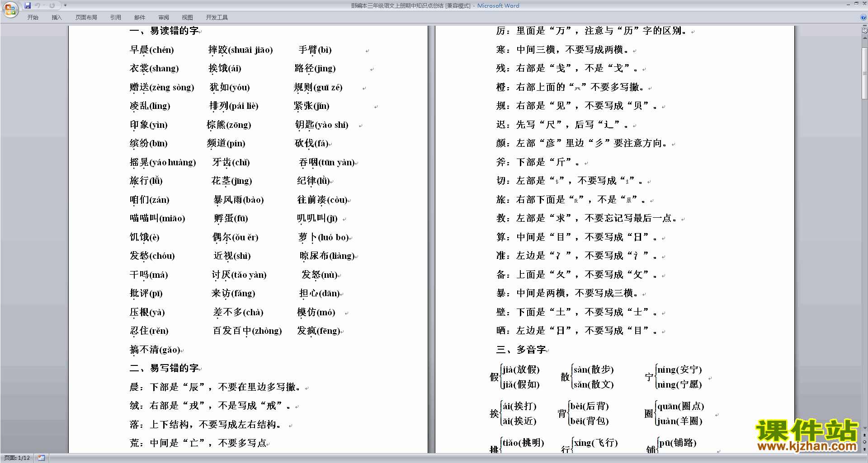Click the line starting with 寒：中间三横
This screenshot has height=463, width=868.
click(562, 50)
